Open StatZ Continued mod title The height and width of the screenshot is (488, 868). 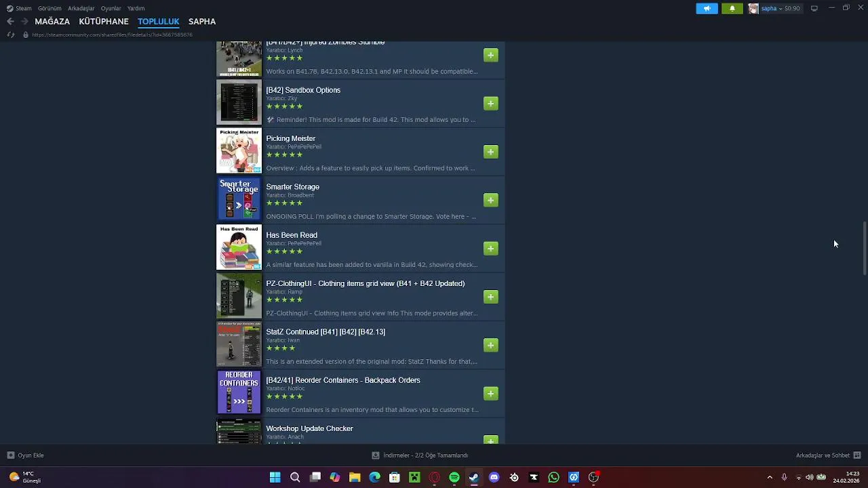coord(325,332)
